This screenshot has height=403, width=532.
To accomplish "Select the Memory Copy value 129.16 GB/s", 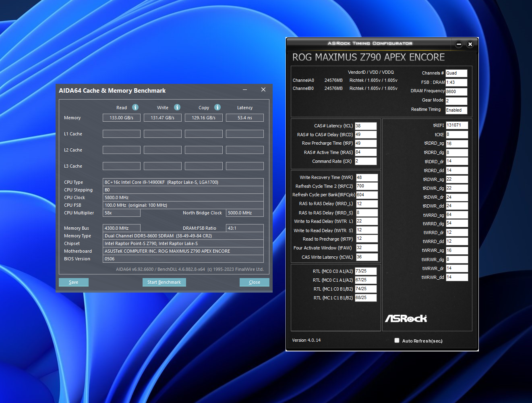I will pos(204,118).
